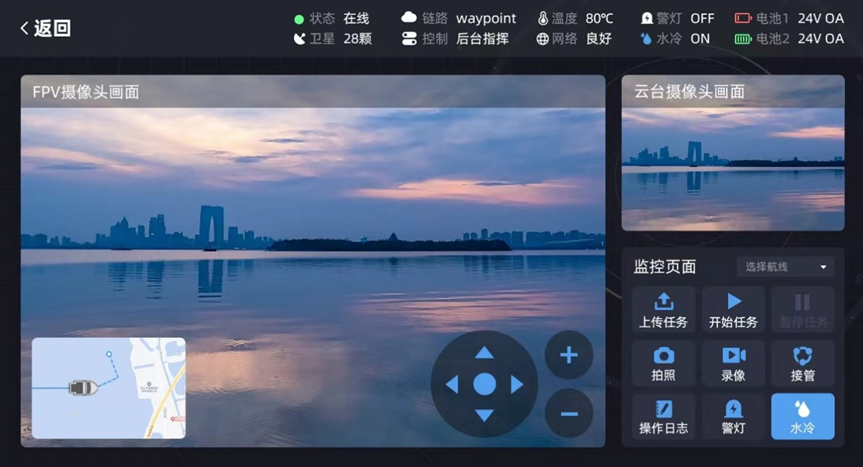Zoom in with the plus button
Image resolution: width=863 pixels, height=467 pixels.
point(569,355)
